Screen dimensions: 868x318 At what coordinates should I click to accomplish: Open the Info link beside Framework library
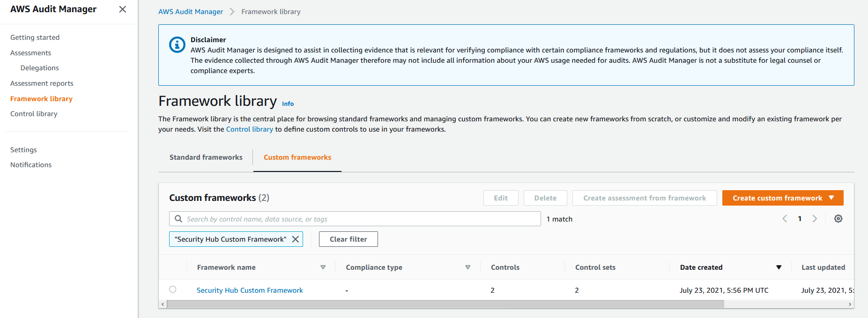click(288, 104)
